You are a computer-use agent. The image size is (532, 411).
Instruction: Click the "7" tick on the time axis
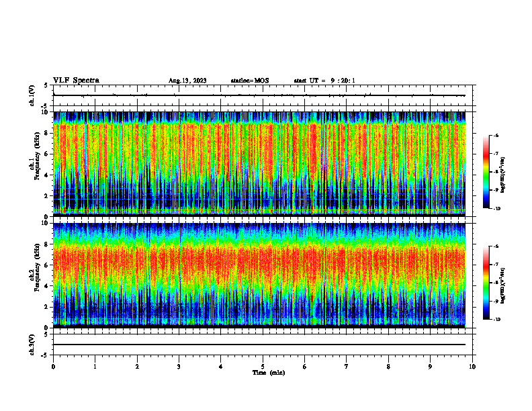coord(347,367)
